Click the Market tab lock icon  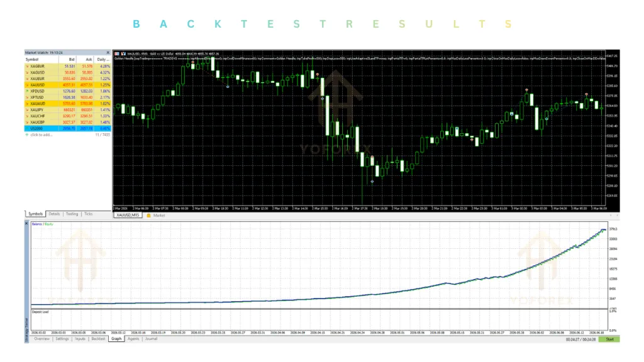(148, 215)
